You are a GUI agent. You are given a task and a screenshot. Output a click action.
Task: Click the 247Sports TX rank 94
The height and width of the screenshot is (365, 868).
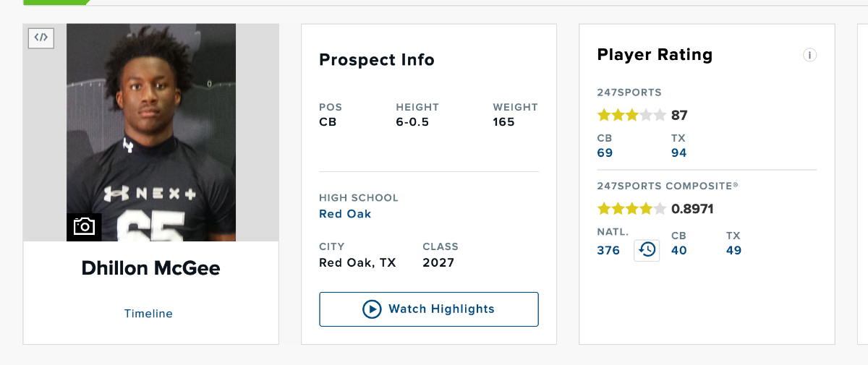point(678,153)
